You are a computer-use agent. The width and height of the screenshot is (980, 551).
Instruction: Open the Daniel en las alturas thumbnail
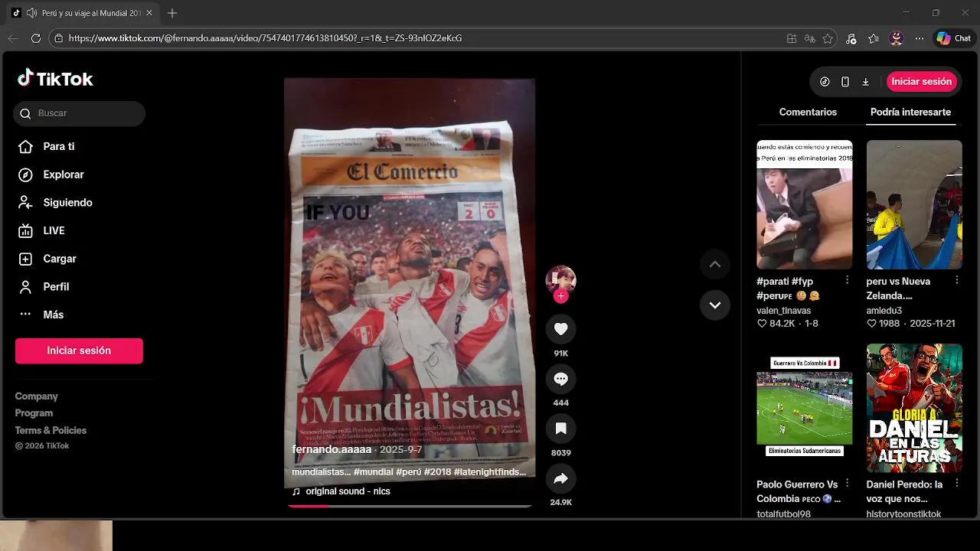pyautogui.click(x=914, y=407)
